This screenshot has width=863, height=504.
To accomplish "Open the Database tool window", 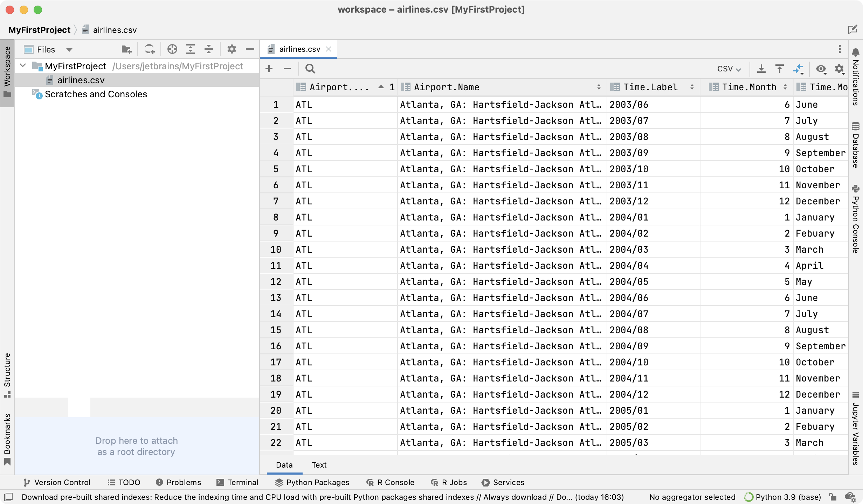I will pyautogui.click(x=856, y=145).
